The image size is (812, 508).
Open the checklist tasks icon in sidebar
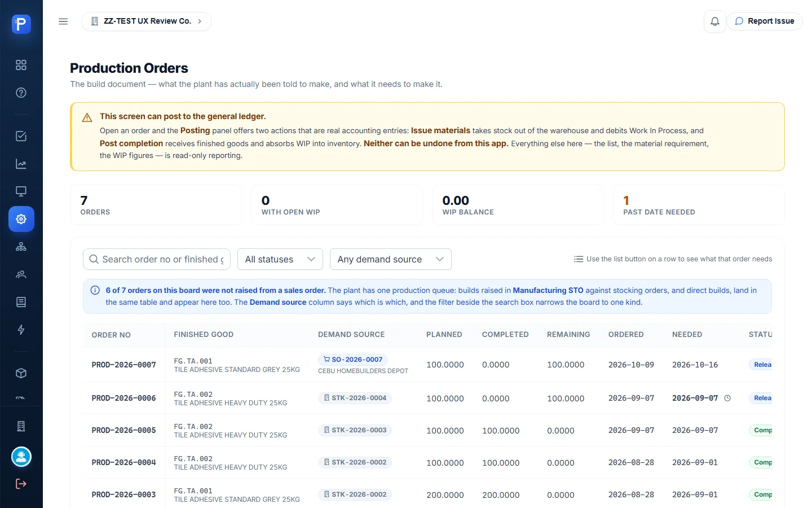(21, 136)
